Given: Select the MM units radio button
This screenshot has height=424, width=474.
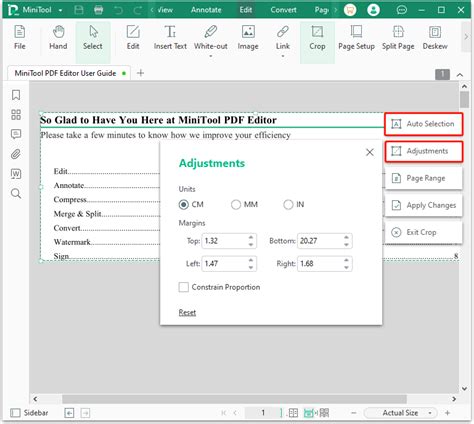Looking at the screenshot, I should [236, 204].
